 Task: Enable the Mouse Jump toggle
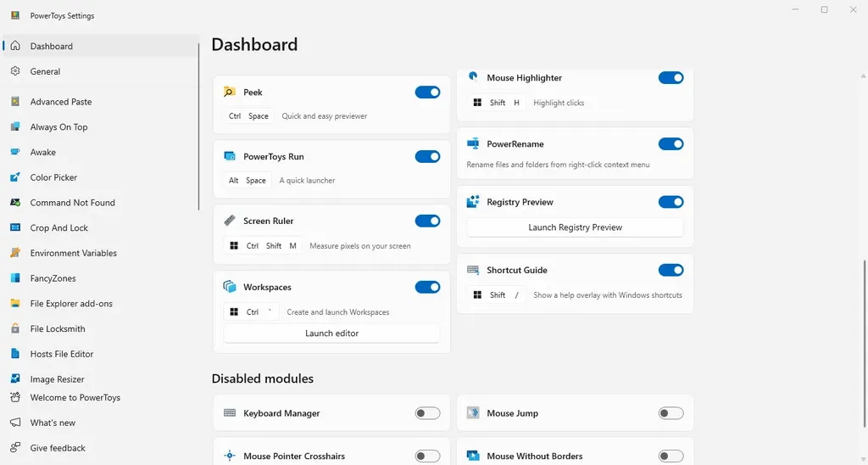(x=671, y=413)
